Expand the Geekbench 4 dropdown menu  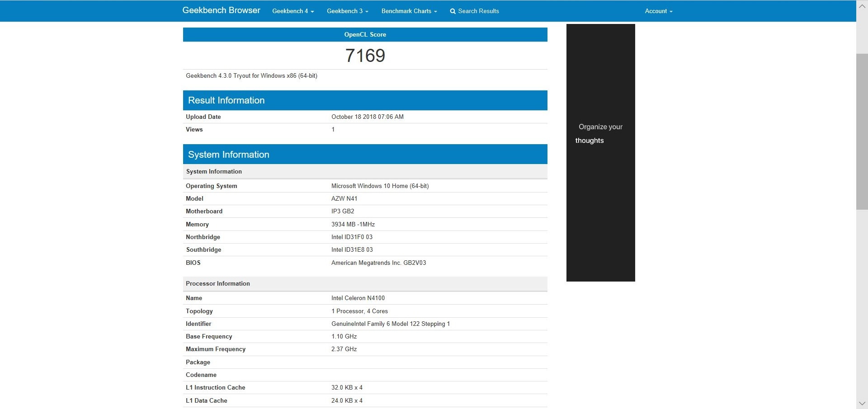(293, 11)
